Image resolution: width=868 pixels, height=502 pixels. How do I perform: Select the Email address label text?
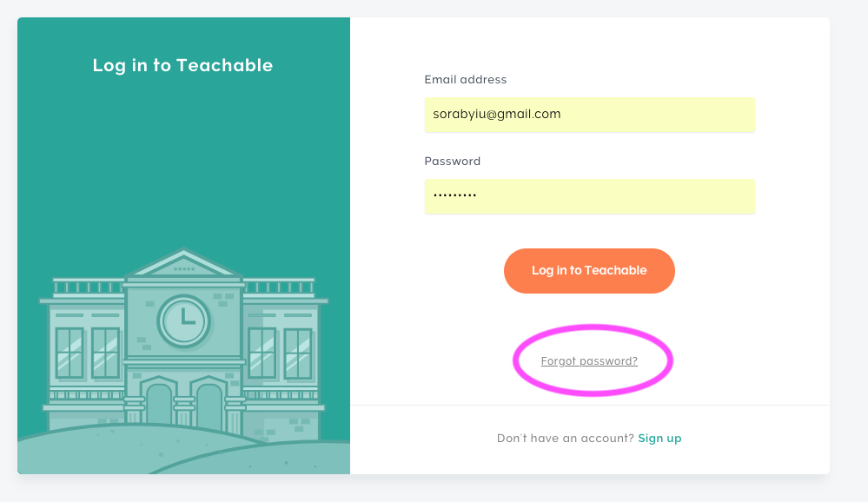466,80
